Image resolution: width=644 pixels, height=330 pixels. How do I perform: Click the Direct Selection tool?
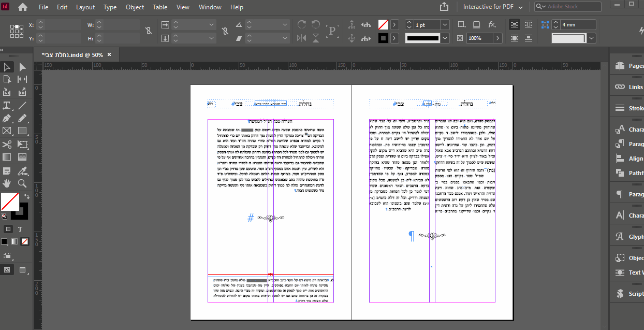click(22, 67)
